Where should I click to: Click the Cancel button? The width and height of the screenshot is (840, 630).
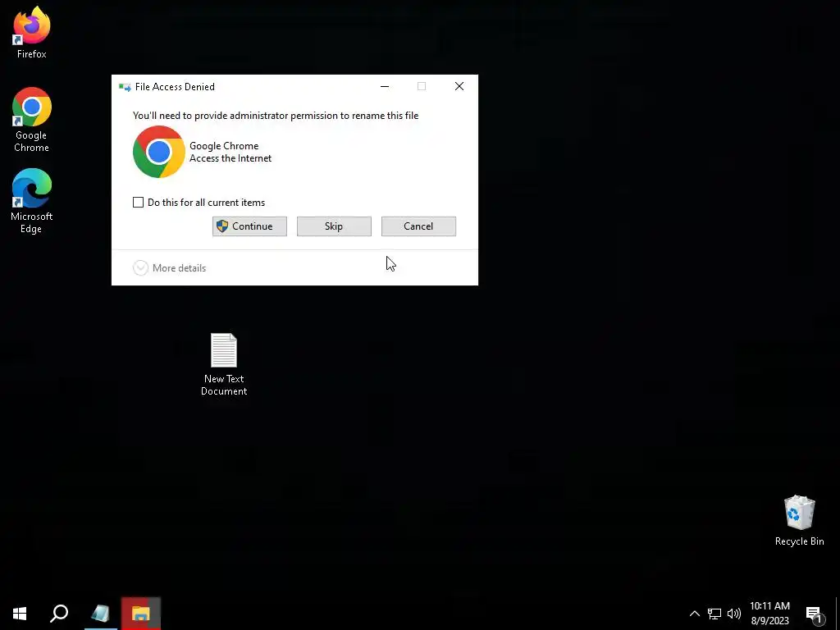click(x=418, y=226)
